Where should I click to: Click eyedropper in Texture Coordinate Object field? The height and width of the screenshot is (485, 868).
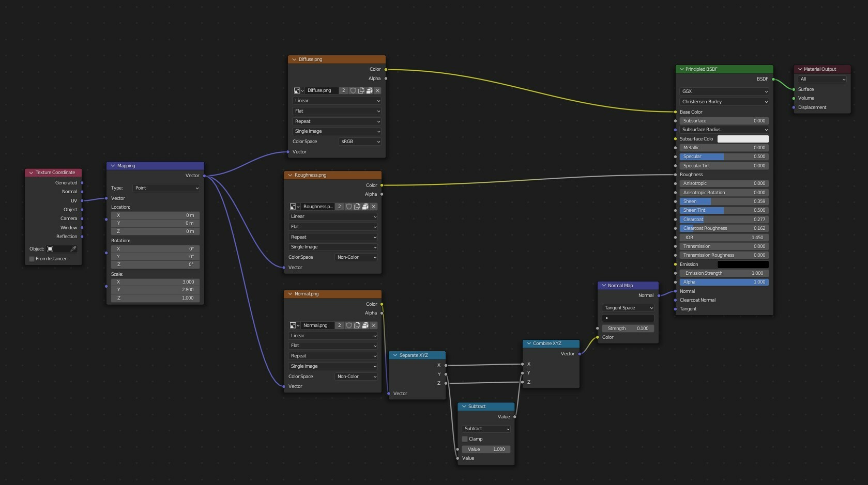coord(73,249)
